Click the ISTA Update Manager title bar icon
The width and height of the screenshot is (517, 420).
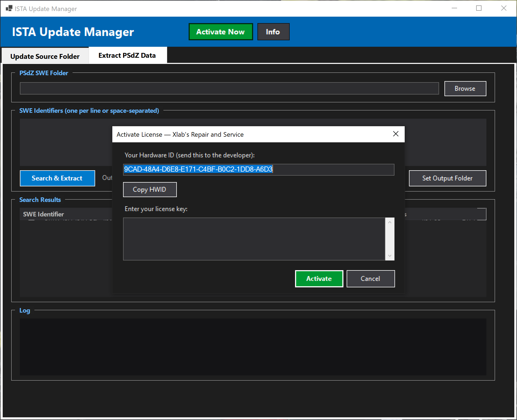point(9,8)
